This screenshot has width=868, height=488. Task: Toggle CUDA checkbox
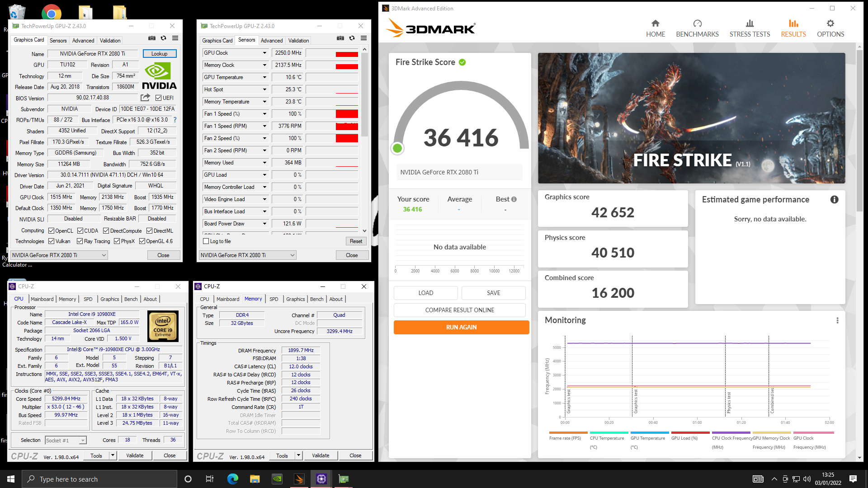tap(80, 231)
